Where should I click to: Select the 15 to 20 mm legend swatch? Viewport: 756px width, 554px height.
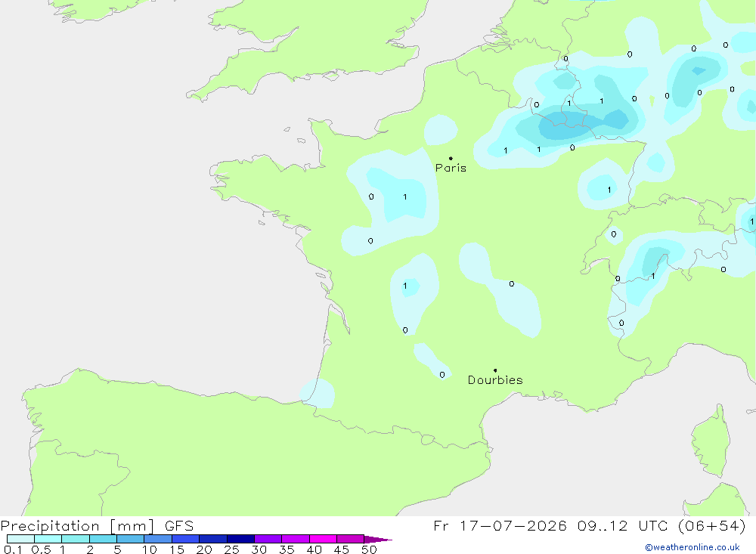click(x=185, y=539)
